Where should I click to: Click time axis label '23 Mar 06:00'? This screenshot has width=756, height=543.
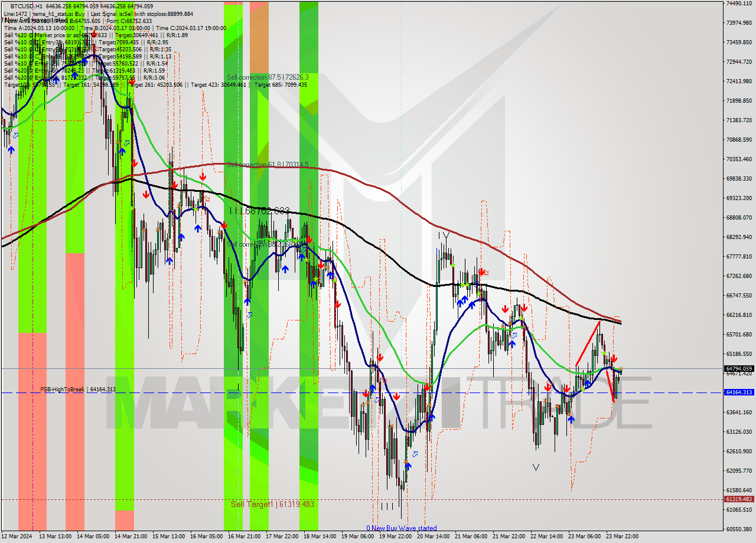click(x=584, y=536)
